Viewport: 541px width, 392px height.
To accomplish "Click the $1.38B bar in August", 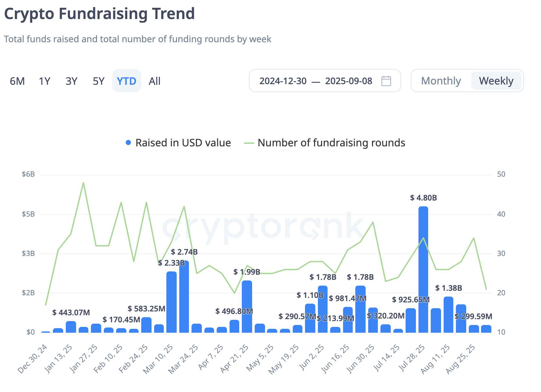I will 448,314.
